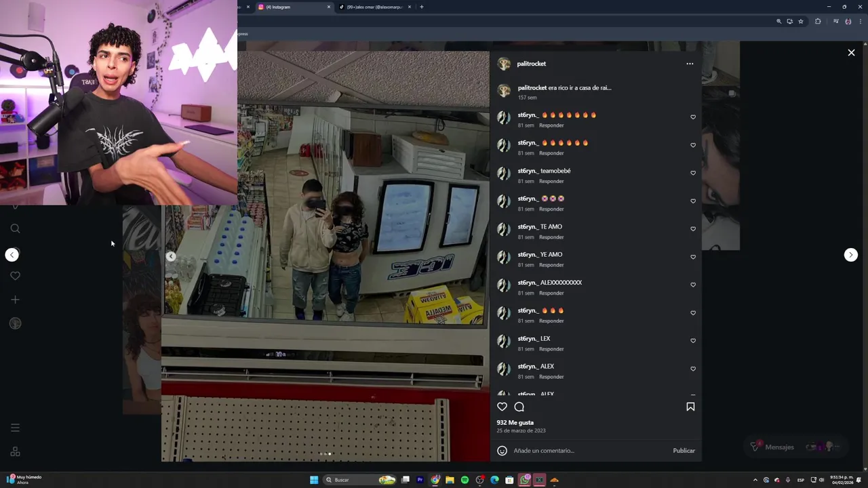
Task: Reply to the LEX comment
Action: pyautogui.click(x=551, y=349)
